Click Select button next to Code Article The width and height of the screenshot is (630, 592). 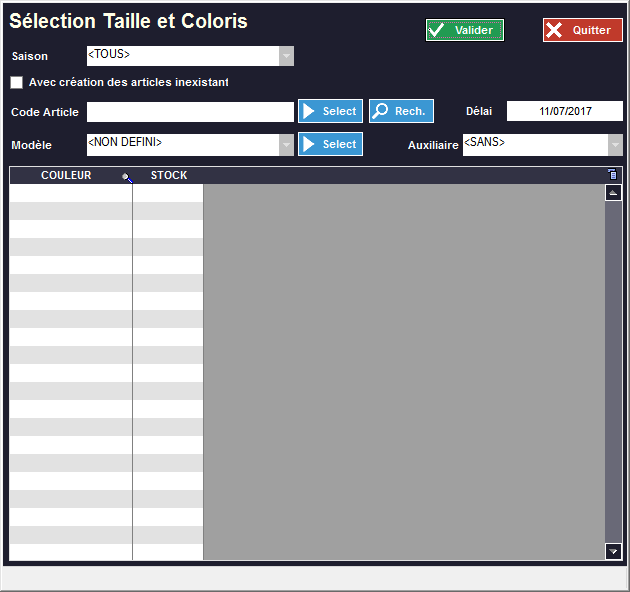(x=330, y=111)
